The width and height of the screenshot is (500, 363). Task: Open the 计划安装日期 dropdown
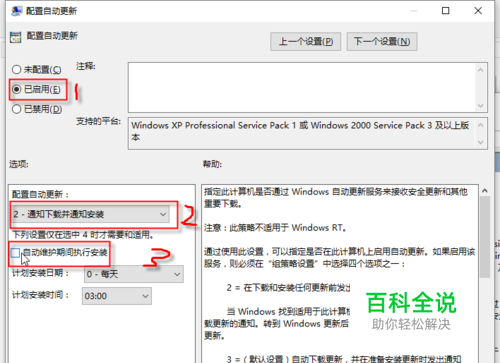[x=134, y=274]
